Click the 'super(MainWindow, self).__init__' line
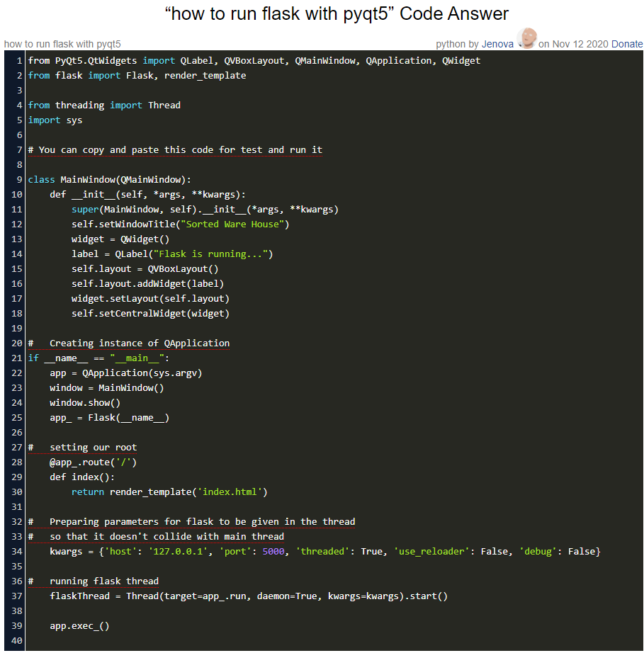The width and height of the screenshot is (644, 653). [x=205, y=210]
